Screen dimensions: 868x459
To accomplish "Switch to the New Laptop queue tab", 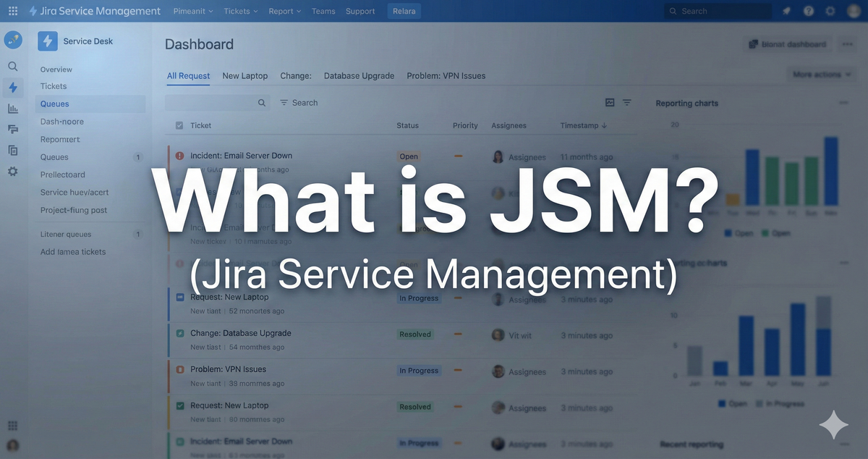I will (x=244, y=75).
